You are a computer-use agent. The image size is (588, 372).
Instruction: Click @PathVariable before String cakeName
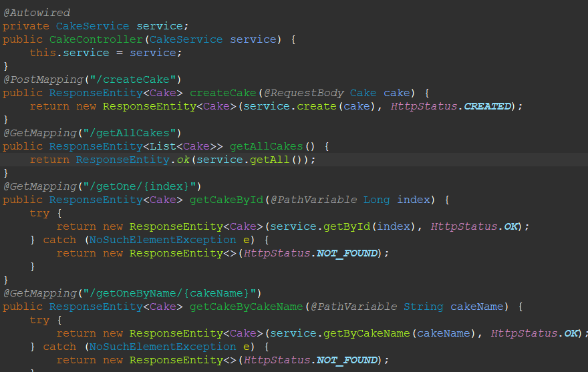353,307
